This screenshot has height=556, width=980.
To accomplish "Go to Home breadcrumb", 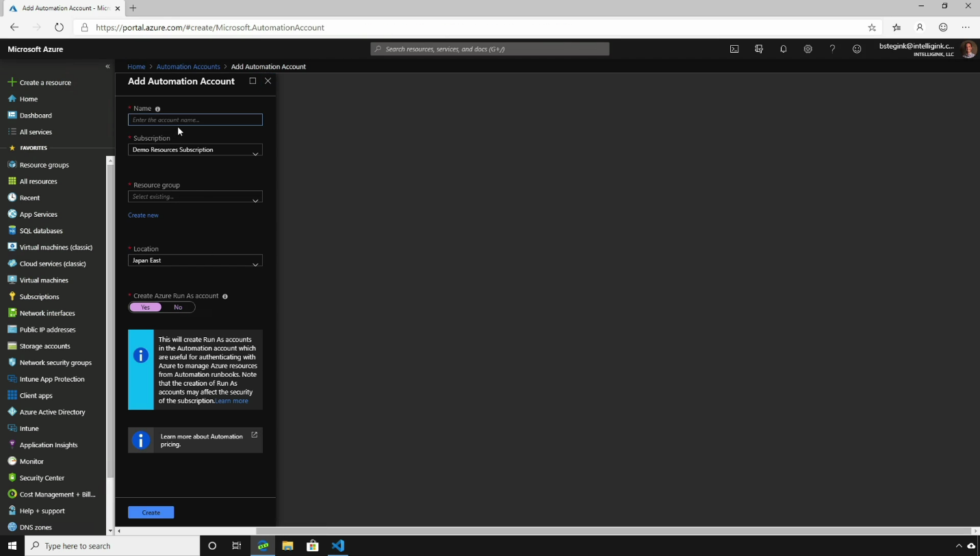I will tap(136, 66).
